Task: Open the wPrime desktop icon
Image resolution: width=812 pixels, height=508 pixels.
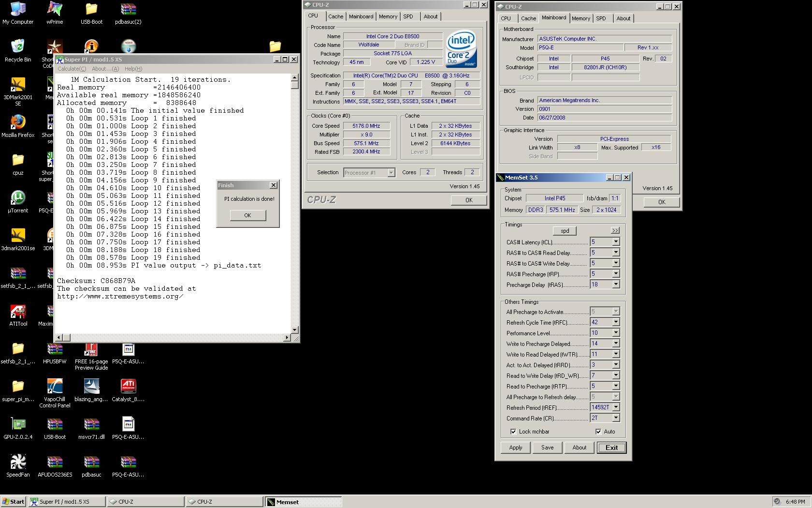Action: pyautogui.click(x=55, y=13)
